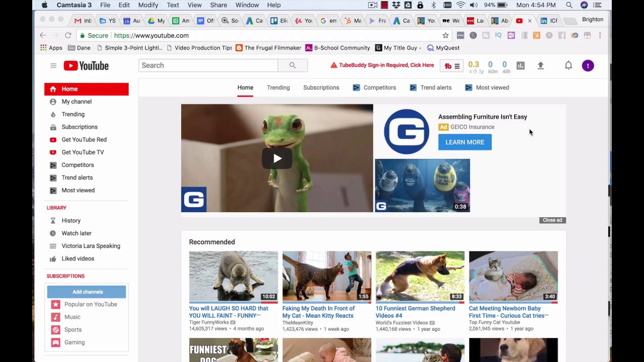Open the MyQuest bookmark

pos(443,48)
